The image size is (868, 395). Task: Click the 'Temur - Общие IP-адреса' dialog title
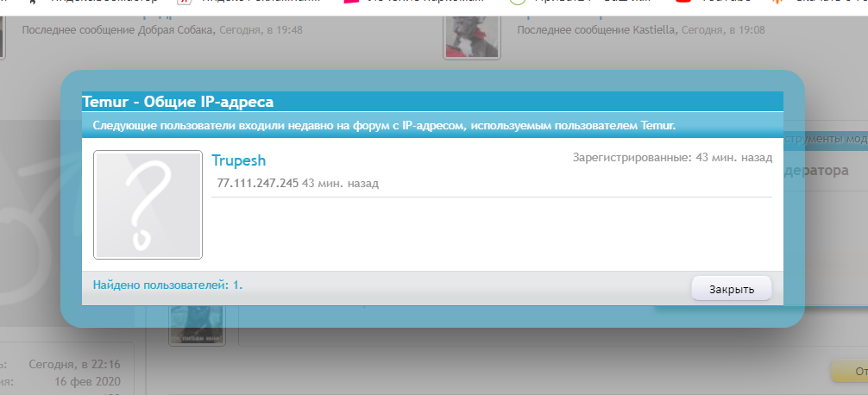(178, 102)
